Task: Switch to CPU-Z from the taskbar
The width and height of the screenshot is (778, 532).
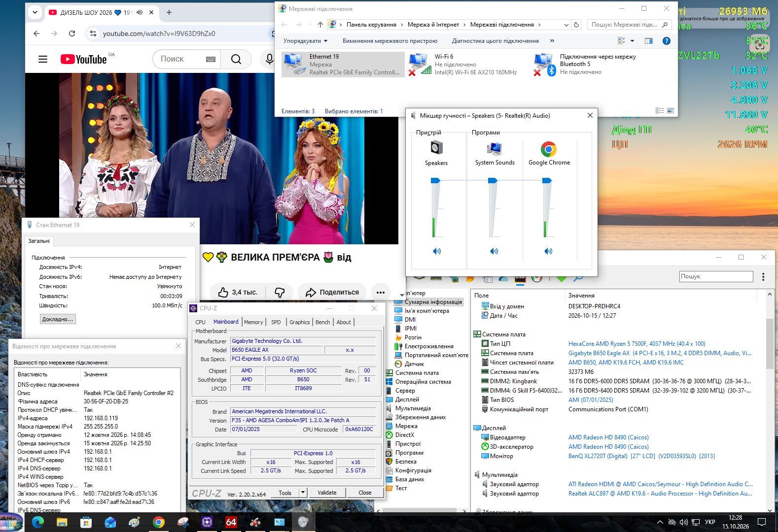Action: (x=207, y=522)
